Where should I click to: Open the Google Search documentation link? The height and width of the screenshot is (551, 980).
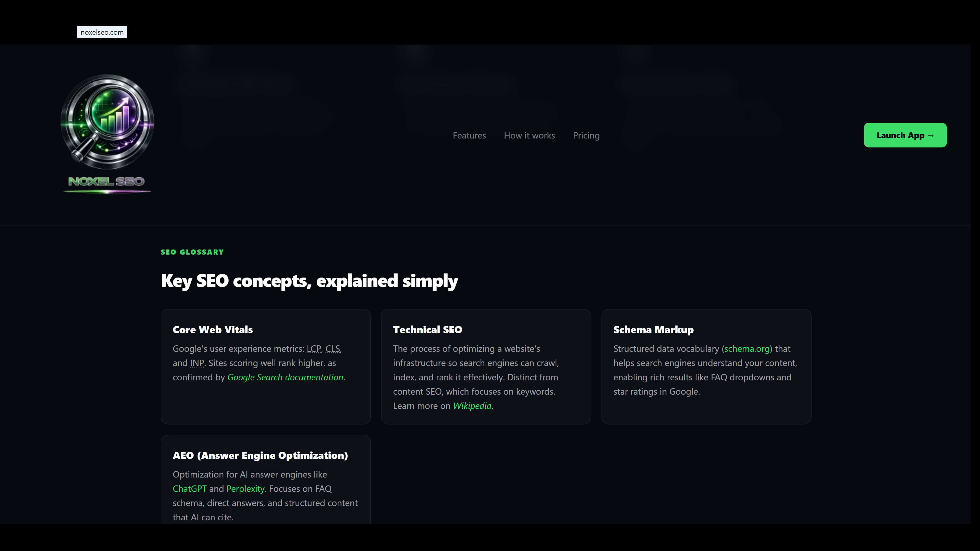[x=285, y=377]
